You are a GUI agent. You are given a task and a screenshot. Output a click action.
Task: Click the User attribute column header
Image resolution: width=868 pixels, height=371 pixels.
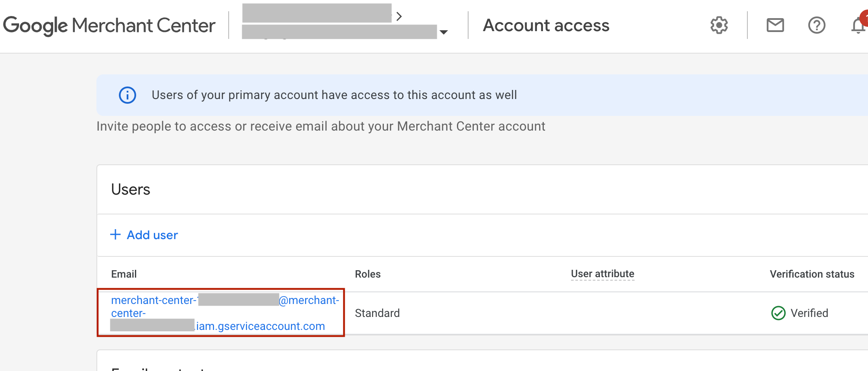tap(603, 274)
